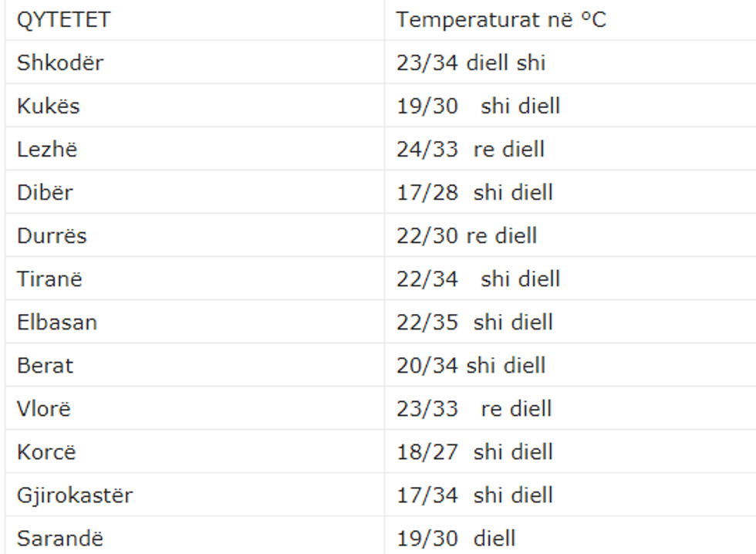
Task: Select the 18/27 shi diell forecast cell
Action: click(474, 451)
